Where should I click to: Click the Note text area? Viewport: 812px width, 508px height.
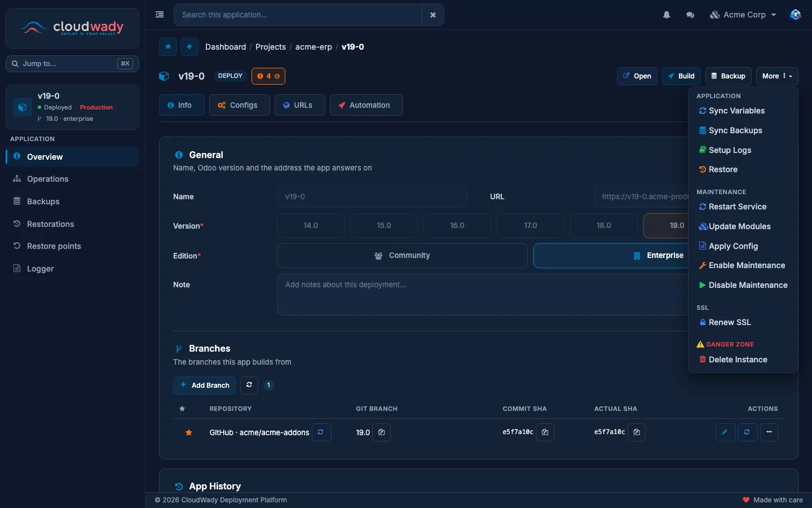click(482, 295)
